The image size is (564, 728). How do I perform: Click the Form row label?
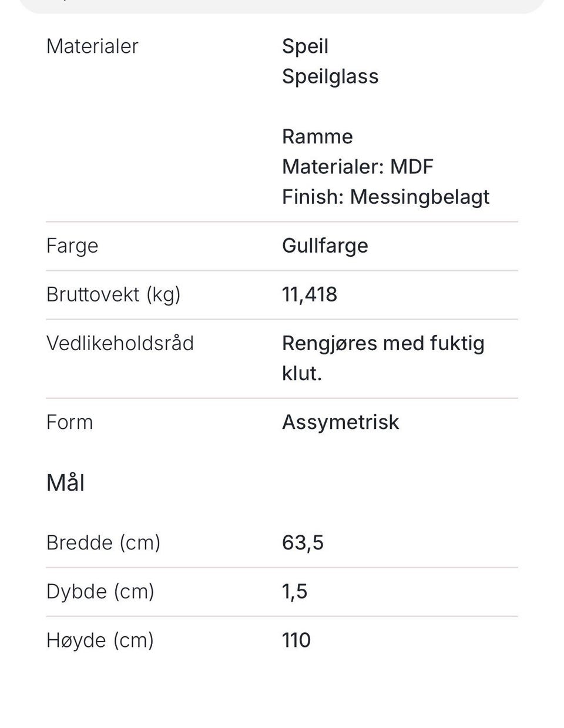(x=69, y=422)
